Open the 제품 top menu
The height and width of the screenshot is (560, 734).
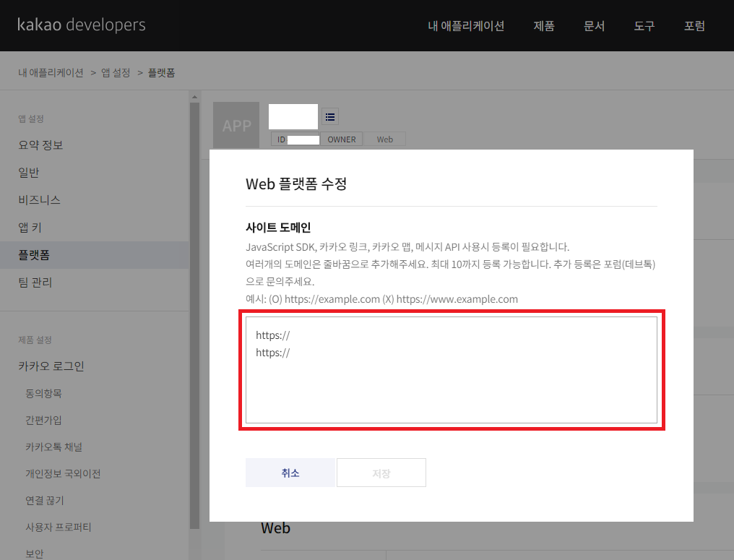coord(544,26)
